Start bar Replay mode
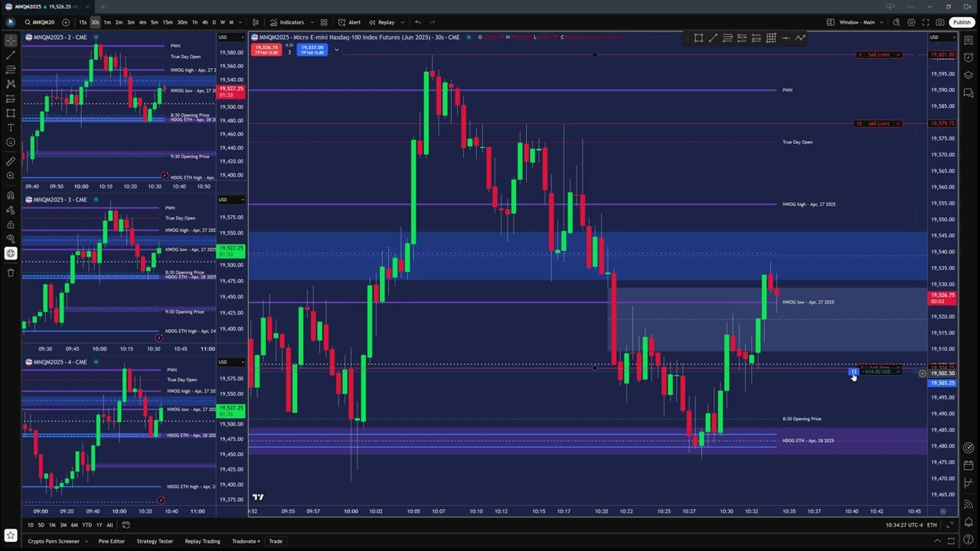The image size is (980, 551). pyautogui.click(x=381, y=22)
